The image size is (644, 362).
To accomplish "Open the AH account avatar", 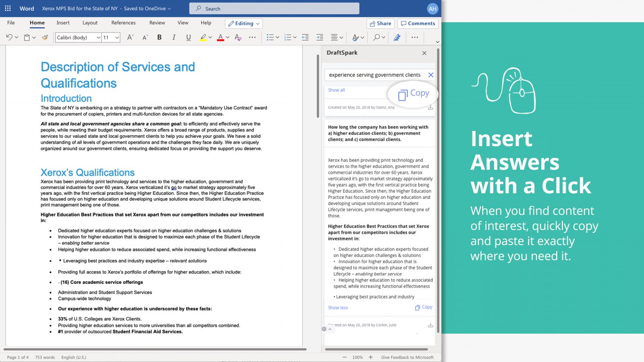I will (432, 8).
